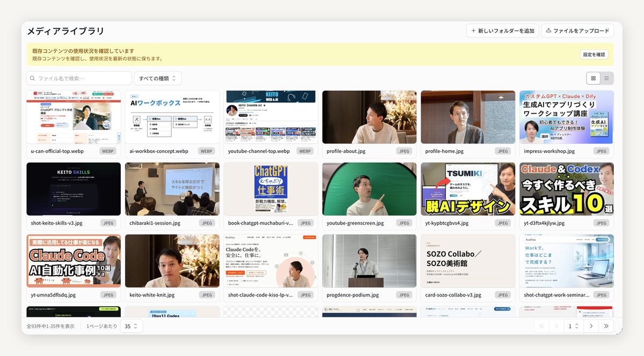Click JPEG badge of chibaraki1-session.jpg
The image size is (644, 356).
click(207, 223)
